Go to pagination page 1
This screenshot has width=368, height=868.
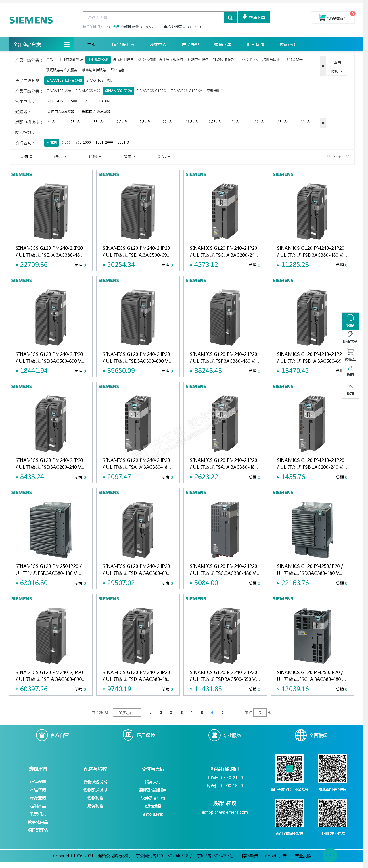[x=161, y=713]
